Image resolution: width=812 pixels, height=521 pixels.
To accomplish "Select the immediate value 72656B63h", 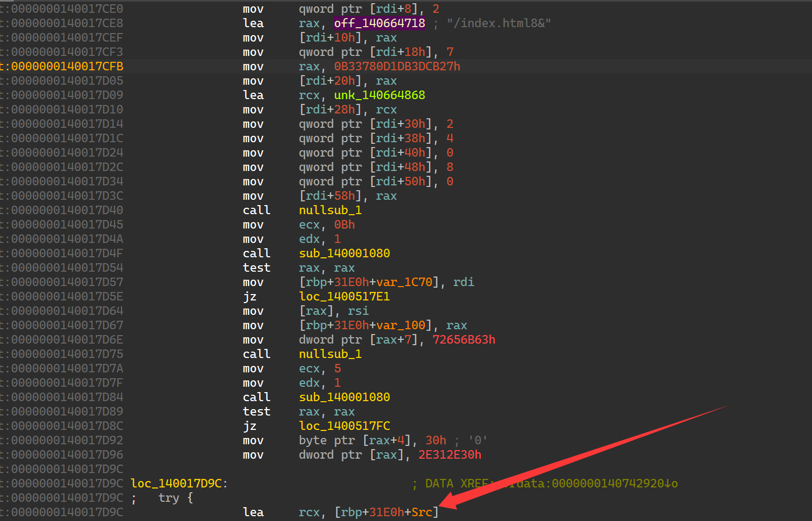I will (x=463, y=340).
